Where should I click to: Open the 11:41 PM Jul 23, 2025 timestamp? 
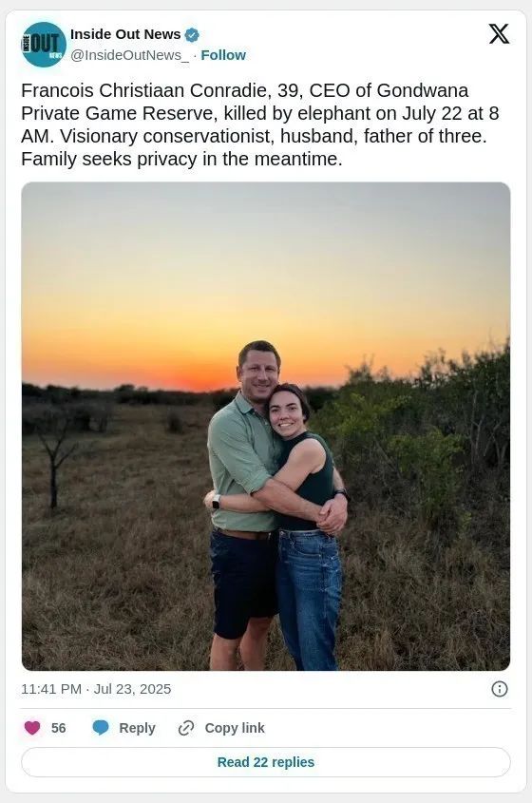click(x=96, y=689)
